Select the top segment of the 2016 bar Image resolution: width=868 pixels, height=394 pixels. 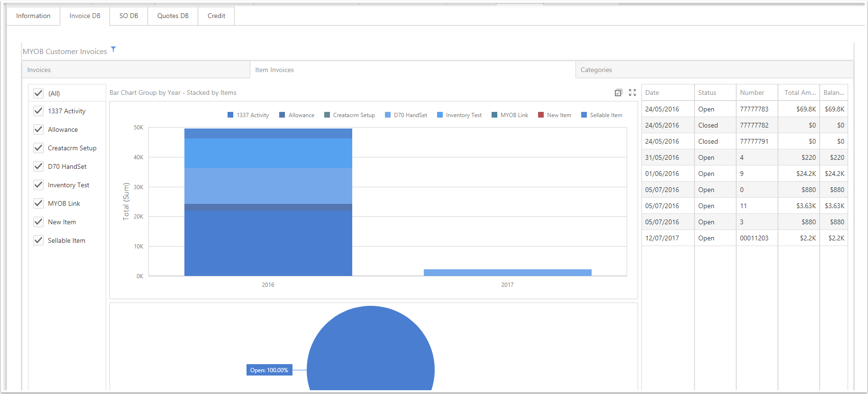point(268,133)
